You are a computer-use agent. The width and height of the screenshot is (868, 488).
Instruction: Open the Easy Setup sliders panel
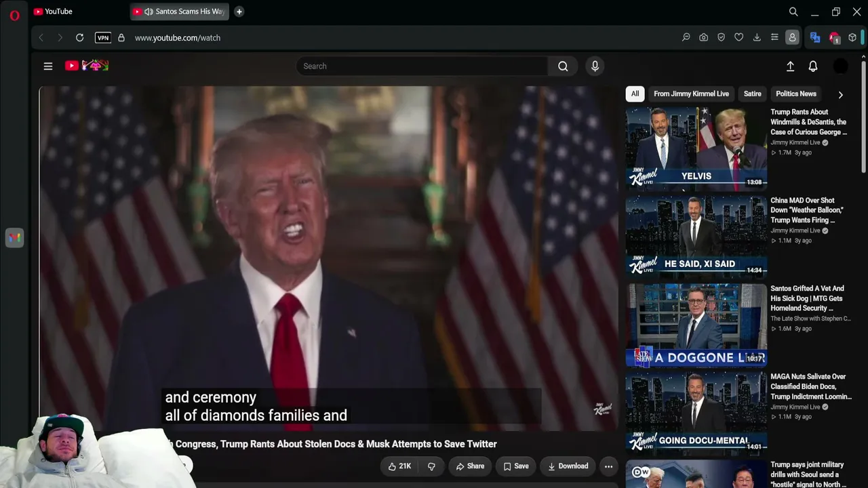coord(774,38)
